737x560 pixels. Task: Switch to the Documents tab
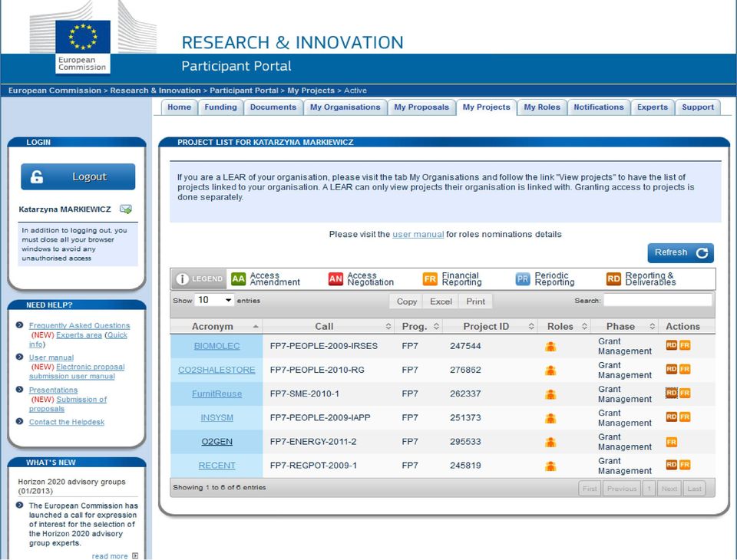(273, 107)
